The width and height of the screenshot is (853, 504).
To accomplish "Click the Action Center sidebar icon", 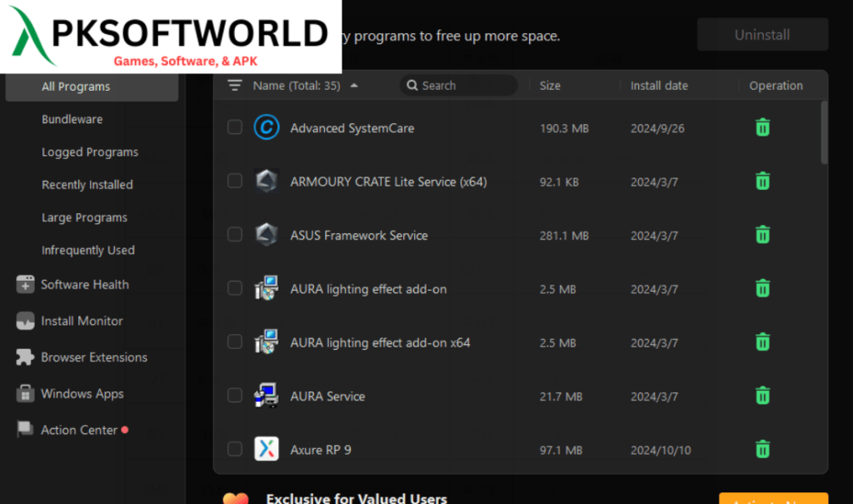I will pos(25,429).
